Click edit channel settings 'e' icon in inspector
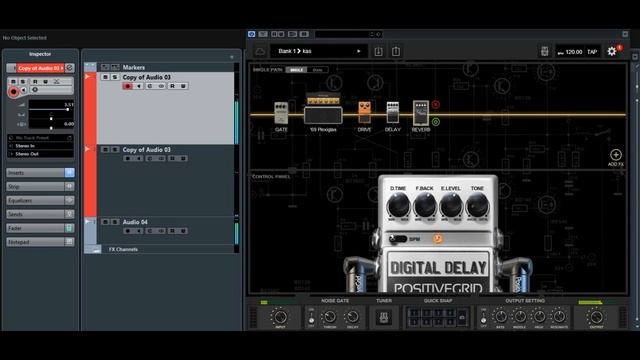 (x=69, y=68)
